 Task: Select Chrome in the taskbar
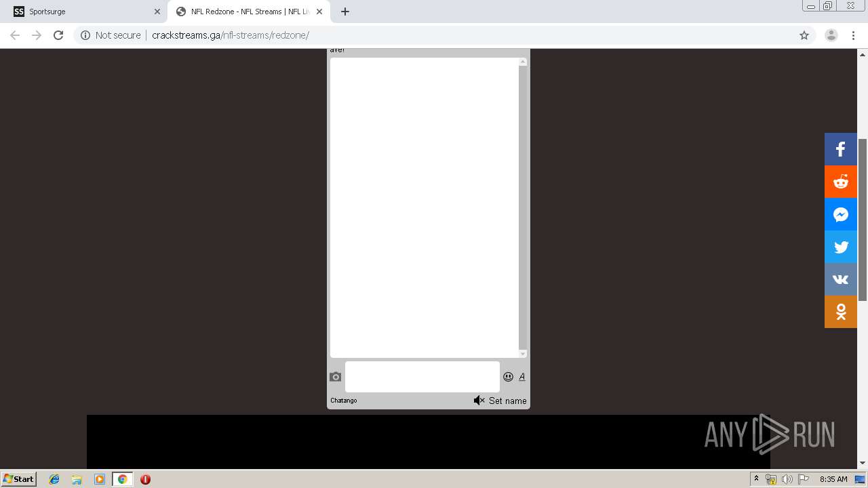click(123, 479)
